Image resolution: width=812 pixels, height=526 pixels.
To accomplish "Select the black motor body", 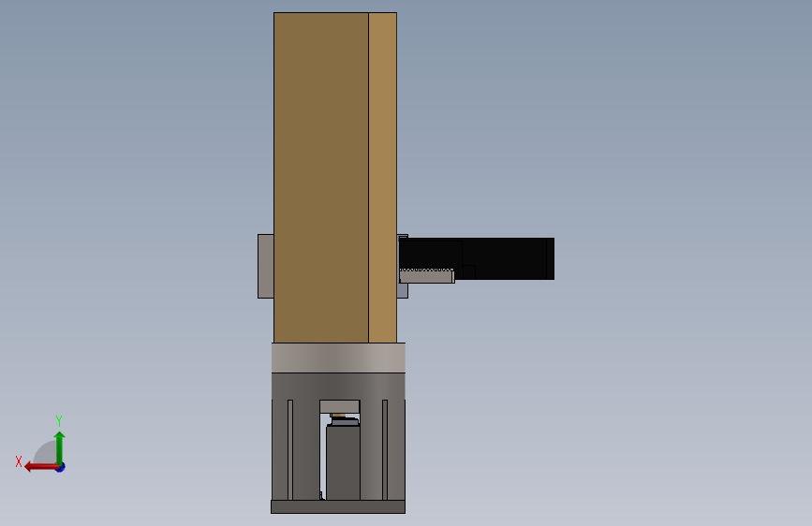I will (x=477, y=258).
